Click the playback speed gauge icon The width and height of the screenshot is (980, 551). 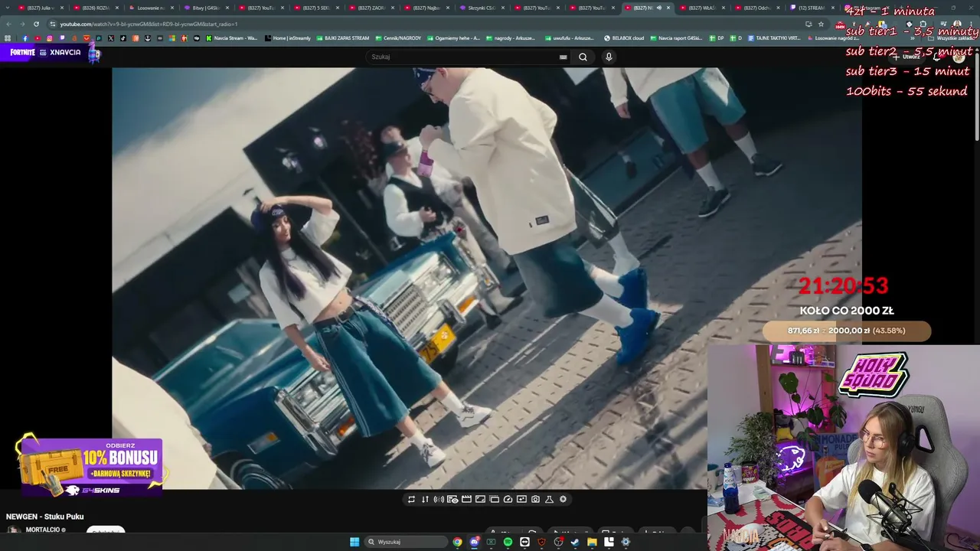point(508,499)
